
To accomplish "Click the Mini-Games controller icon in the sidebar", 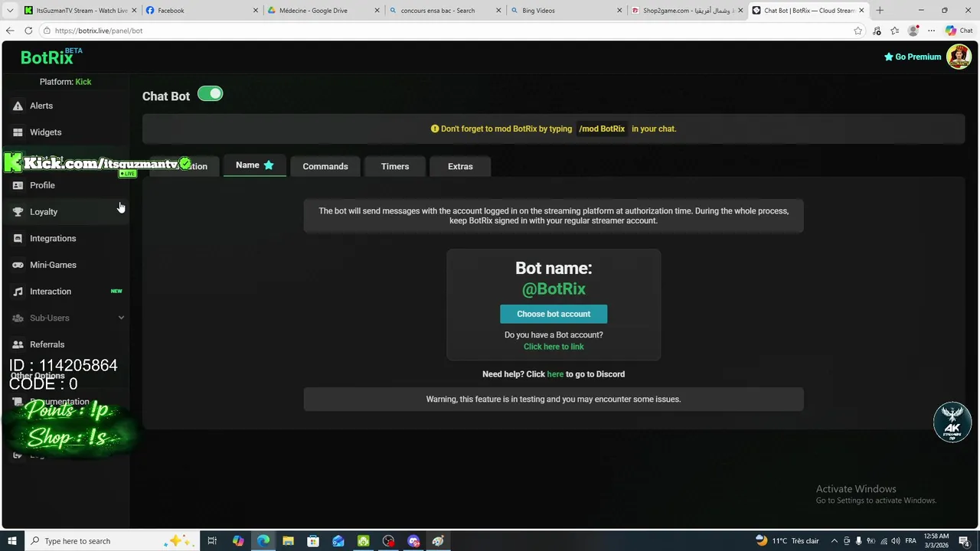I will 18,265.
